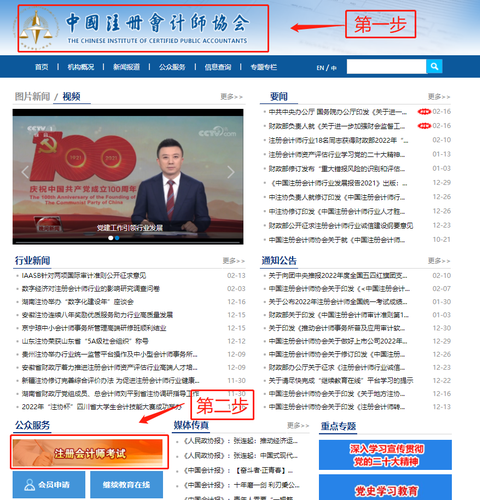The width and height of the screenshot is (480, 500).
Task: Open 财政部办公厅关于征求《注册会计师行业诚信 notice
Action: pos(337,367)
